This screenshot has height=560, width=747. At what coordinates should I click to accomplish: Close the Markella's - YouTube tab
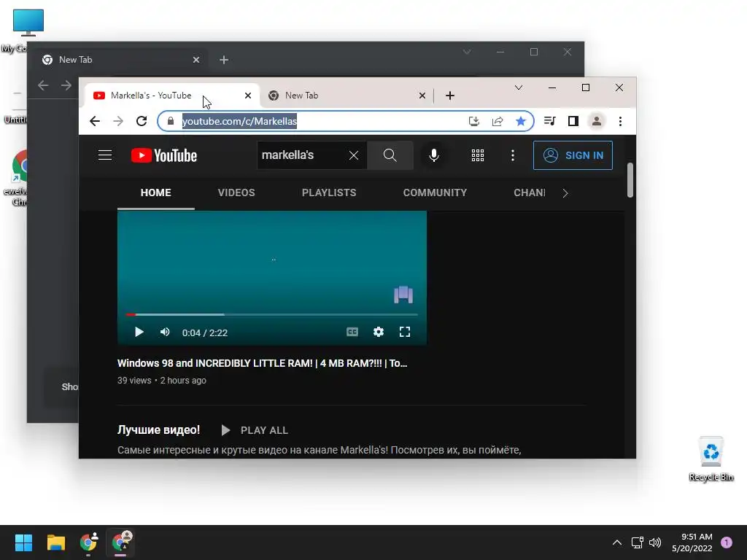[248, 96]
